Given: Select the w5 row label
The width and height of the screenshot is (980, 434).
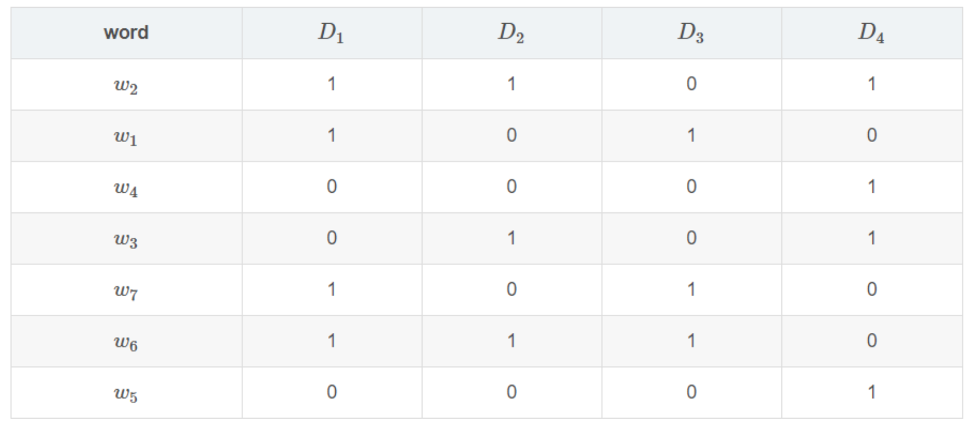Looking at the screenshot, I should [x=126, y=393].
